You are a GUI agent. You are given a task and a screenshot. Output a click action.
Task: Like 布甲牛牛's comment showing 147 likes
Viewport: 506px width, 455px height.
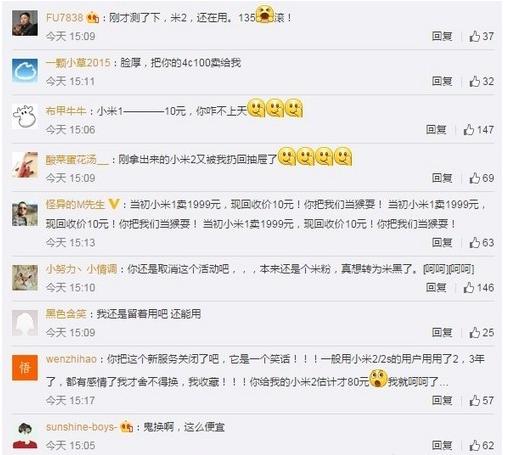[x=468, y=129]
